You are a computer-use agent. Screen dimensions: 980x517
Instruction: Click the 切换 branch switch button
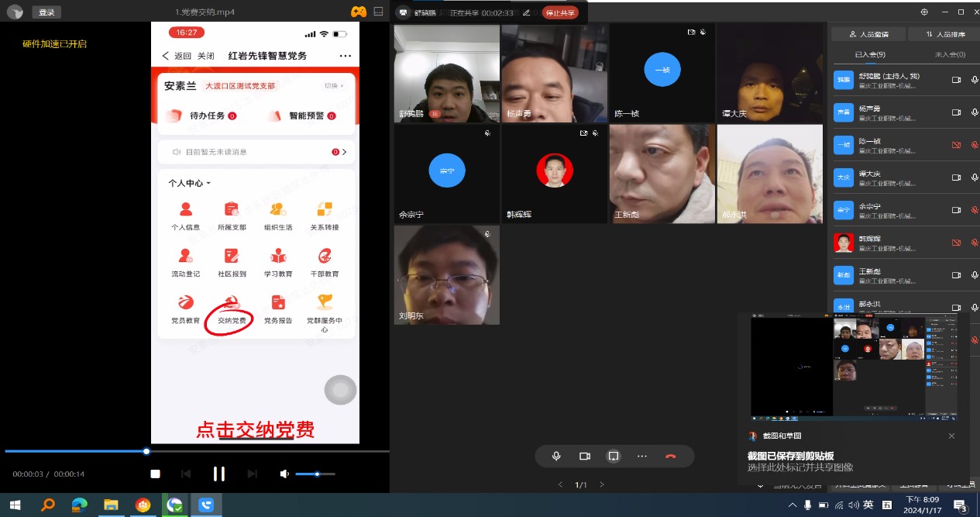pos(334,85)
